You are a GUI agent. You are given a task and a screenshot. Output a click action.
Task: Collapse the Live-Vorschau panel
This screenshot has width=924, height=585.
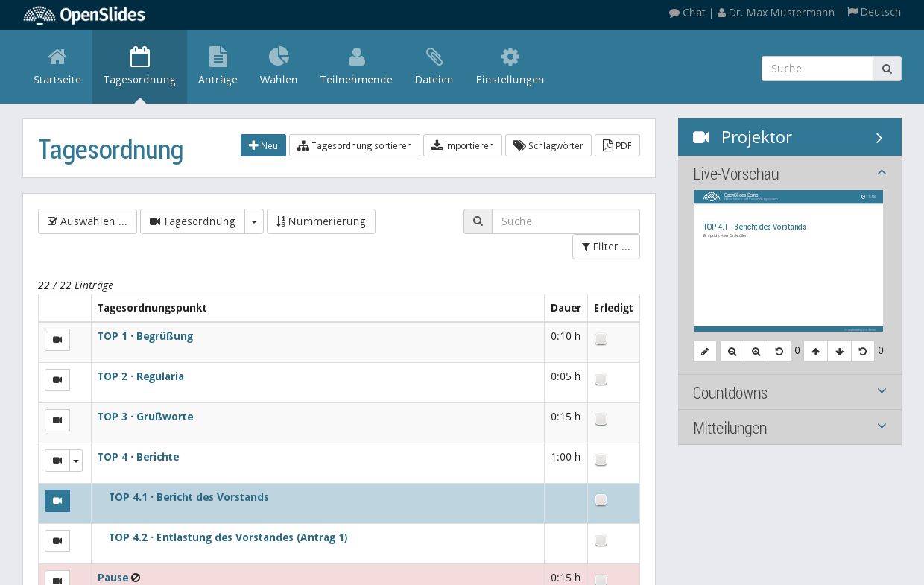(x=882, y=171)
